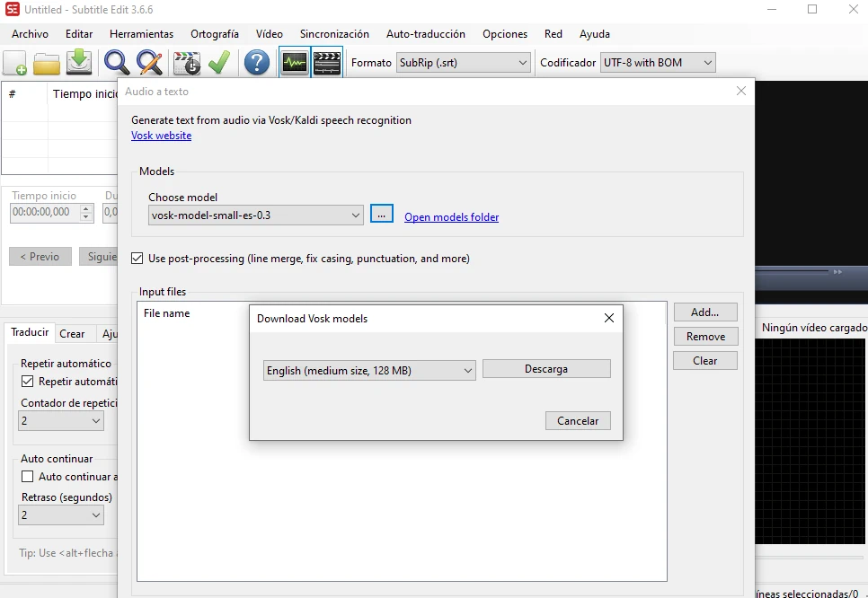Click the Save download-arrow icon
The height and width of the screenshot is (598, 868).
tap(79, 62)
